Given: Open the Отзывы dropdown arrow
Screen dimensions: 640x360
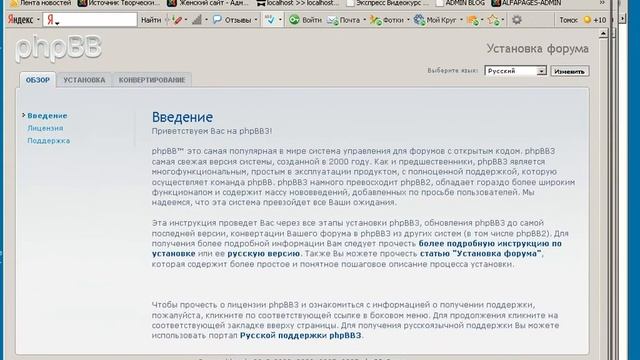Looking at the screenshot, I should (256, 20).
